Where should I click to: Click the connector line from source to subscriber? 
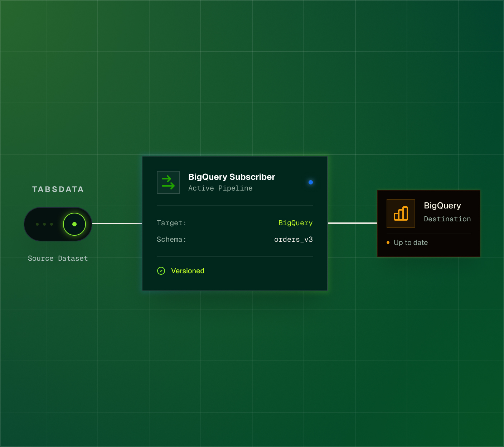[117, 223]
